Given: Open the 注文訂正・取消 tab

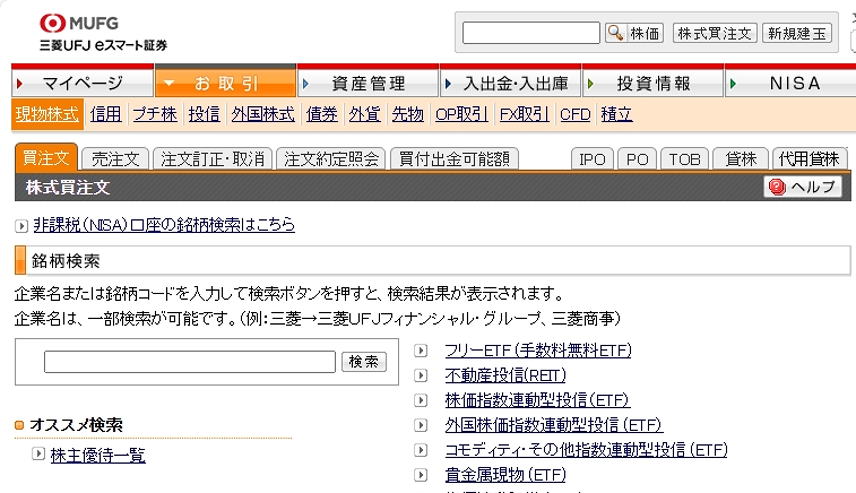Looking at the screenshot, I should point(213,158).
